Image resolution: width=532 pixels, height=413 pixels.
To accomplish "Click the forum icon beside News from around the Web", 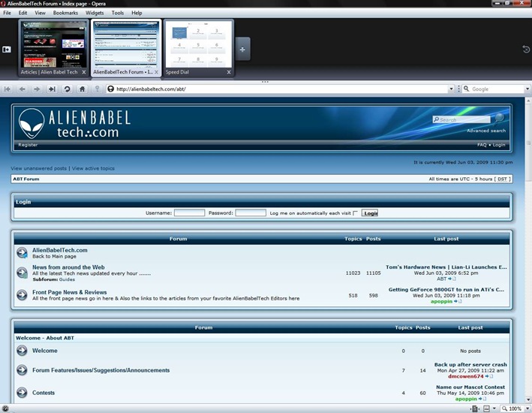I will click(x=22, y=273).
